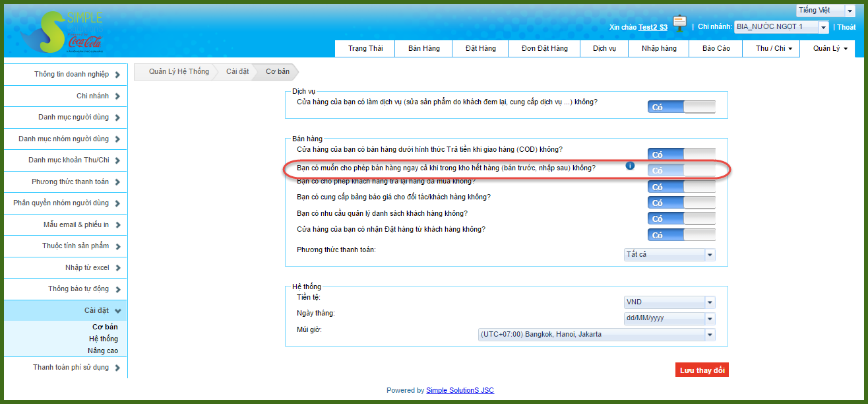Toggle the Dịch vụ service switch
Image resolution: width=868 pixels, height=404 pixels.
click(681, 107)
